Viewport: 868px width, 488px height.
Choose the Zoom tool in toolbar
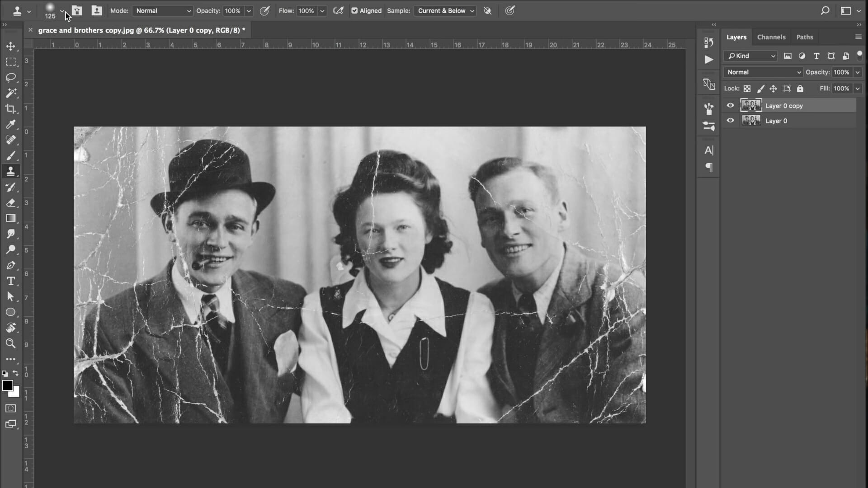click(11, 343)
